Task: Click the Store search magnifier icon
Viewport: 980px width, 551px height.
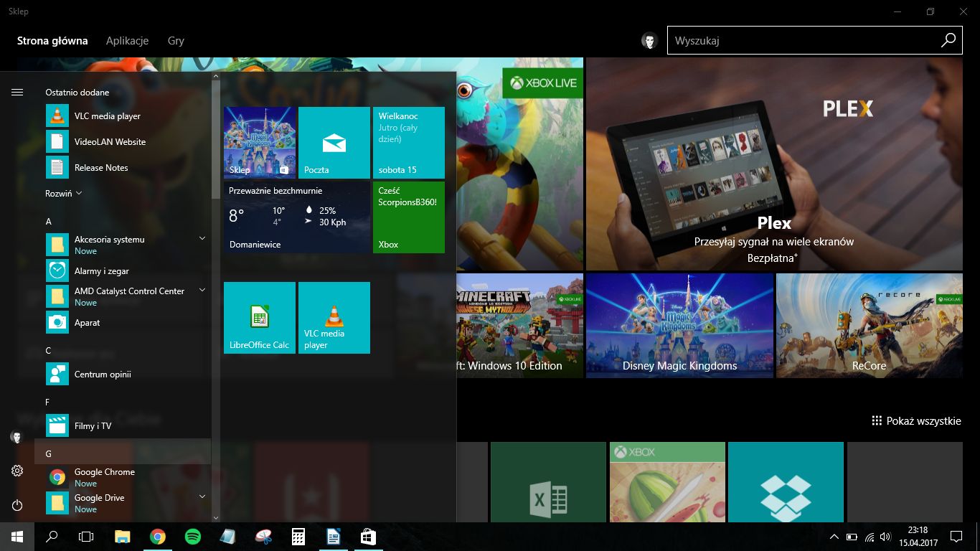Action: [948, 40]
